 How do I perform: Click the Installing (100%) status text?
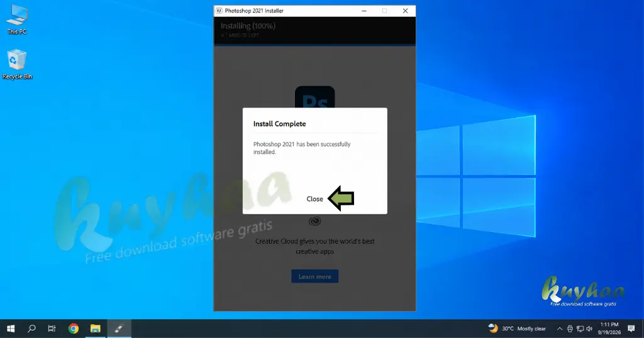pos(248,26)
